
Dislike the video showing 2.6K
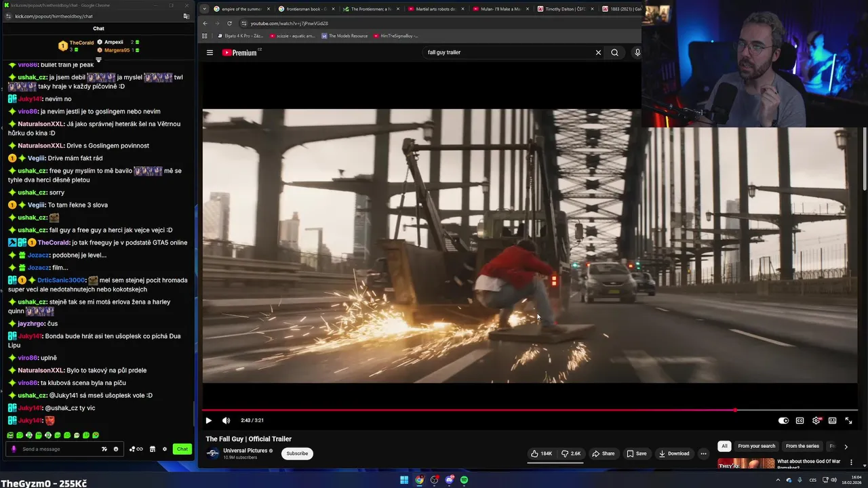point(571,453)
